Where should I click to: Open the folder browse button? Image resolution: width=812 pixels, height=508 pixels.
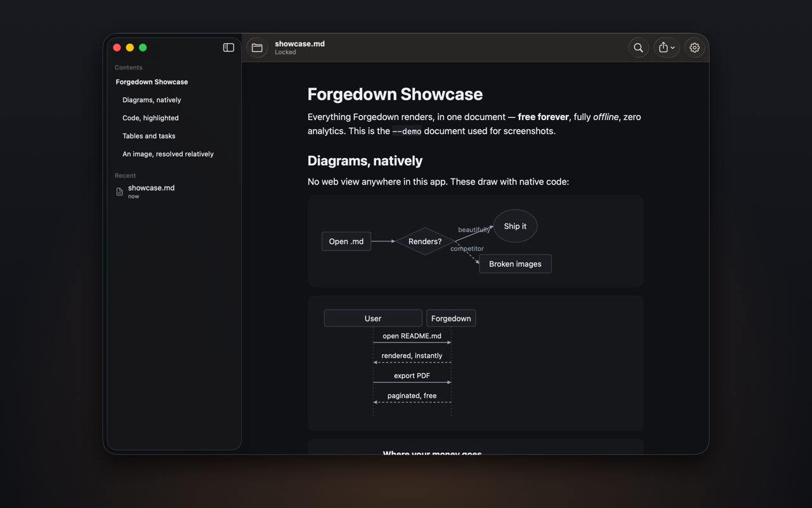[257, 48]
